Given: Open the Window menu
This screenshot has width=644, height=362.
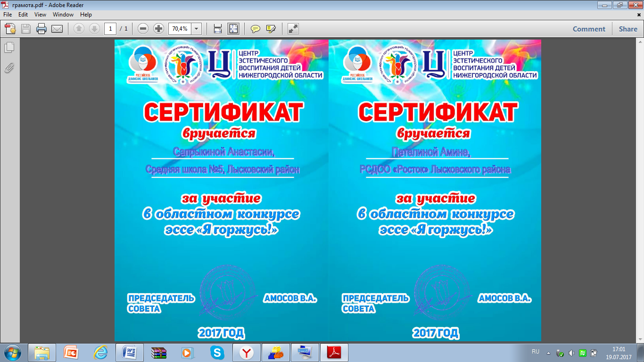Looking at the screenshot, I should click(63, 15).
